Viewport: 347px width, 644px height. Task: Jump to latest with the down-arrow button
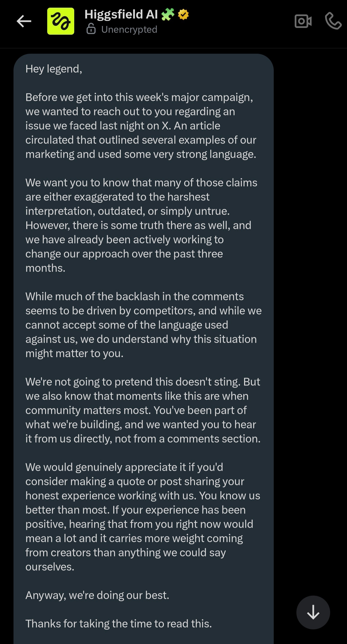313,612
